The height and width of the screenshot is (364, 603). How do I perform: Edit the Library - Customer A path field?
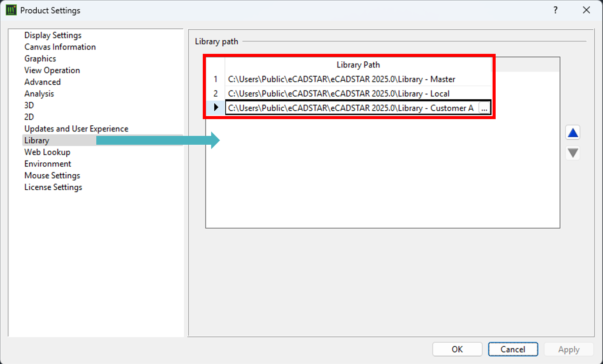352,108
